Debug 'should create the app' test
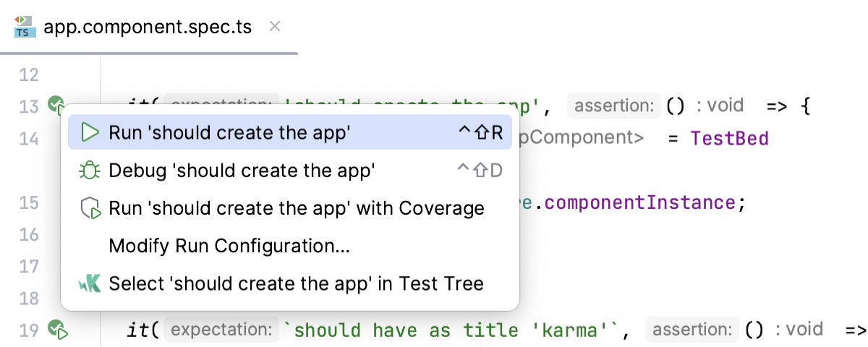This screenshot has height=347, width=868. point(242,171)
